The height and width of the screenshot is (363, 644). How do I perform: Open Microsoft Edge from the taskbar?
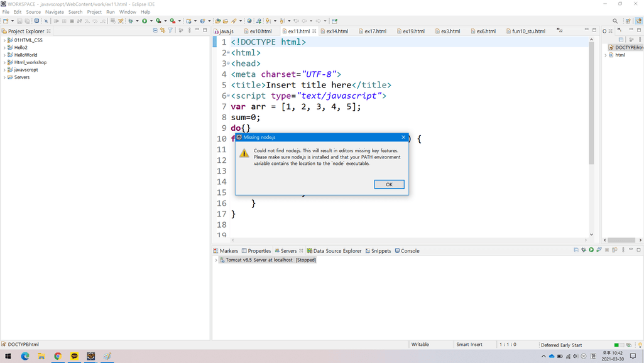coord(25,356)
